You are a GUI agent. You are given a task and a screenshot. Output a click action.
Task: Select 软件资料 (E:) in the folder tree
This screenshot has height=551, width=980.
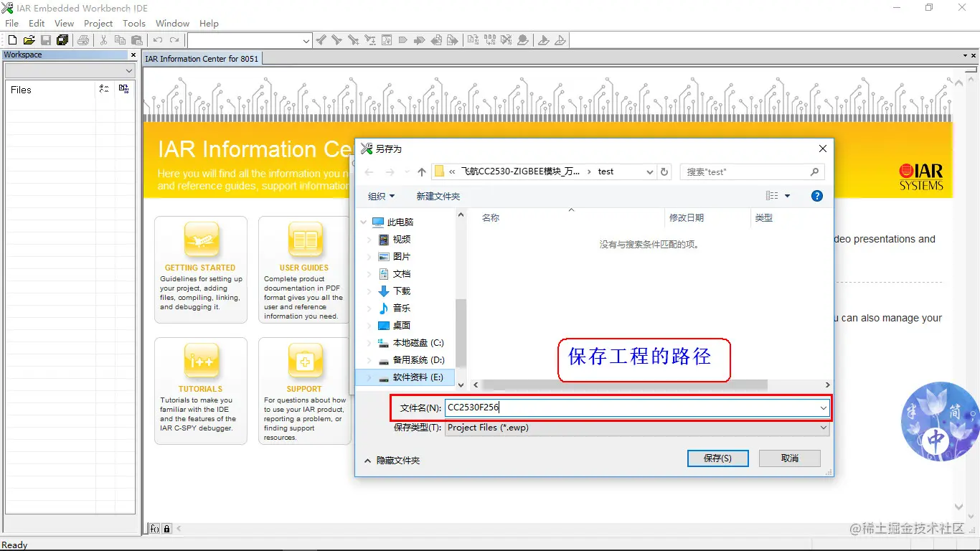pyautogui.click(x=405, y=377)
